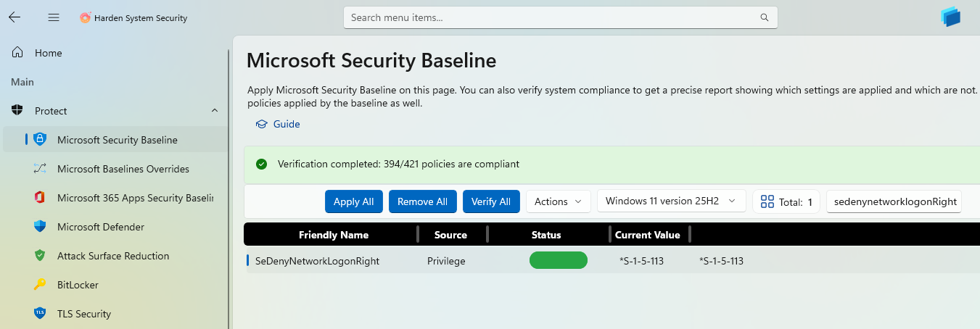Click the TLS Security badge icon
The image size is (980, 329).
coord(40,314)
